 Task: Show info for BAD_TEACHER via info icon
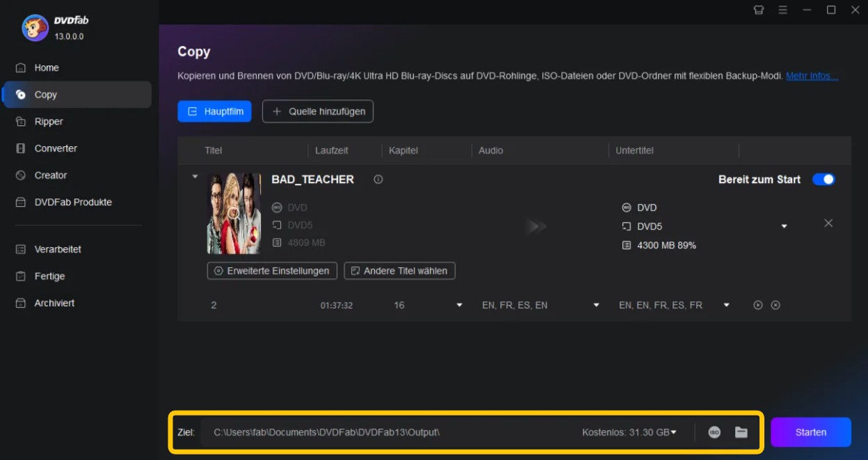coord(378,180)
